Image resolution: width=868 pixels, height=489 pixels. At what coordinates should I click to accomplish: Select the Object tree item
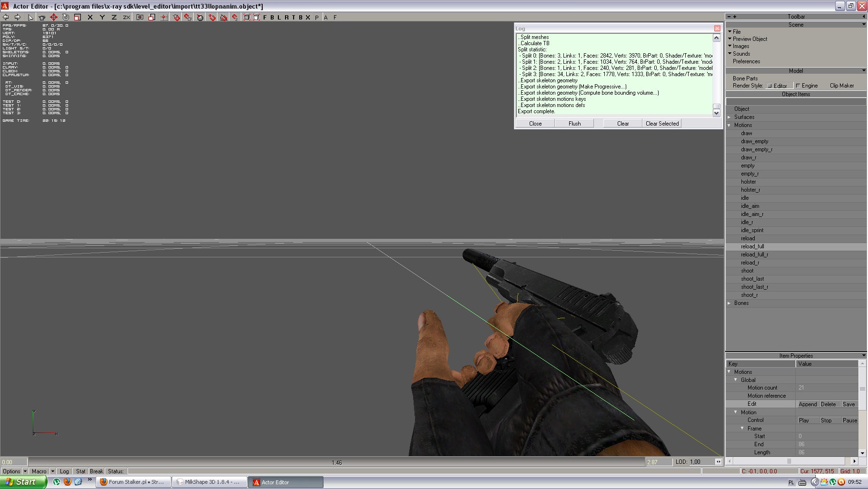(x=741, y=109)
